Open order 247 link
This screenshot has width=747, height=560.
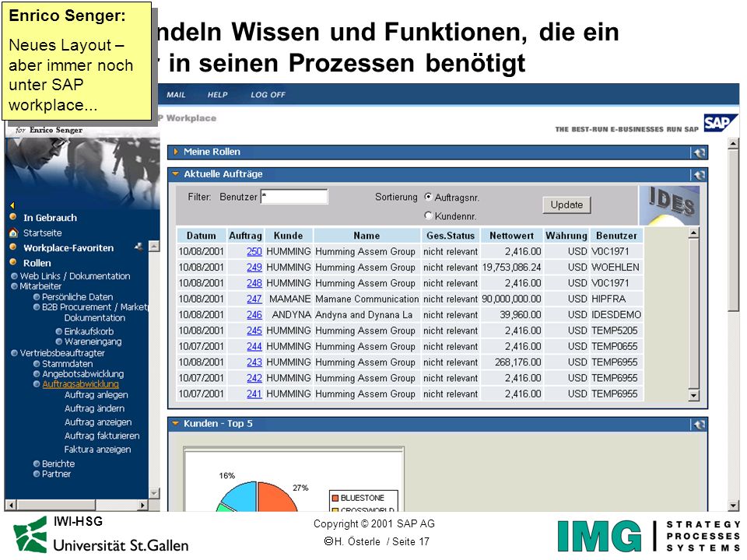point(254,299)
